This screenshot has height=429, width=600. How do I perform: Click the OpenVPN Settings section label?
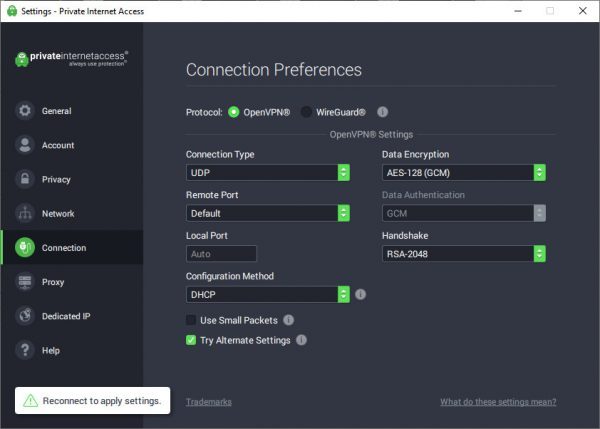point(371,134)
